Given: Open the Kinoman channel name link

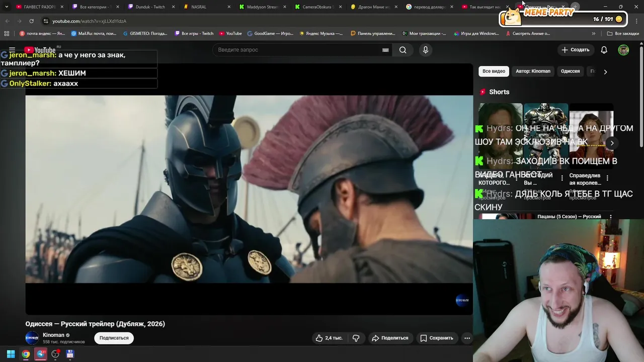Looking at the screenshot, I should (53, 335).
